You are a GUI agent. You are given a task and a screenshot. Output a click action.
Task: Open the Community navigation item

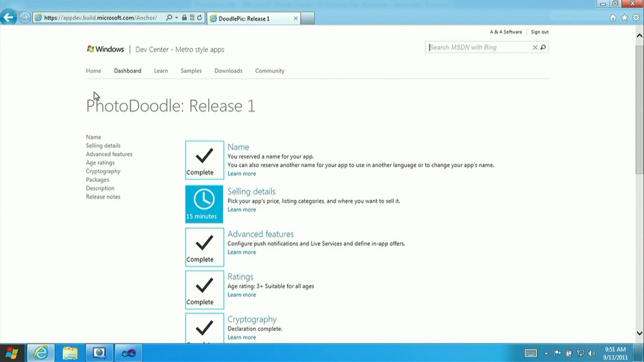tap(270, 71)
